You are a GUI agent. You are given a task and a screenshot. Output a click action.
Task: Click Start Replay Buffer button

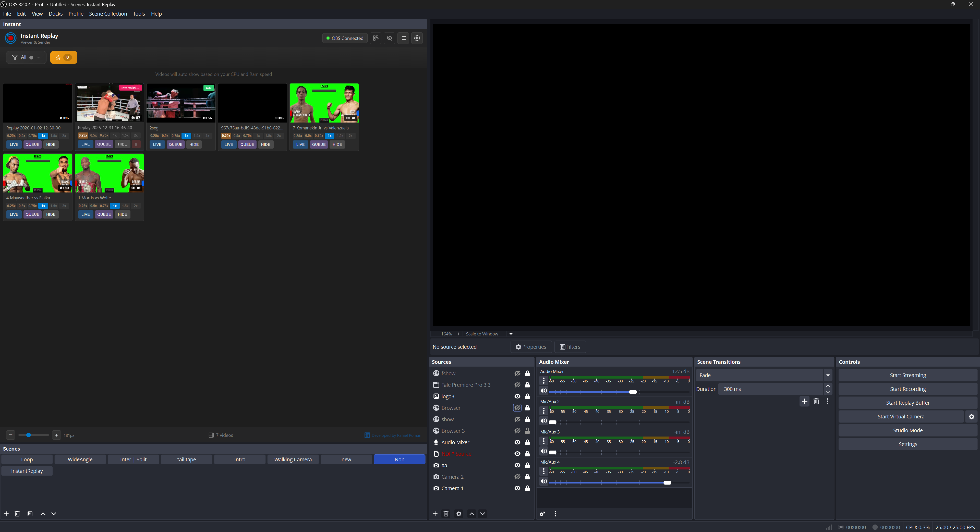(x=908, y=403)
